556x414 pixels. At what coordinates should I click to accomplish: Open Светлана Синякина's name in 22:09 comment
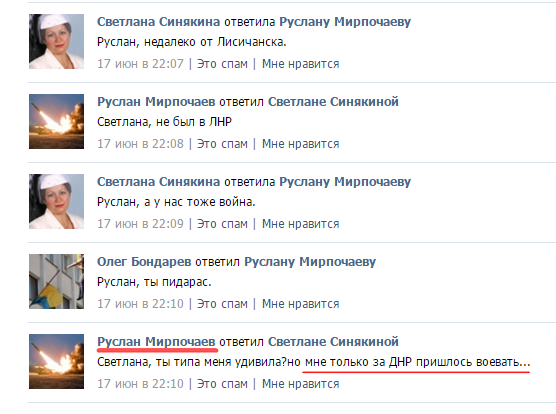click(159, 182)
